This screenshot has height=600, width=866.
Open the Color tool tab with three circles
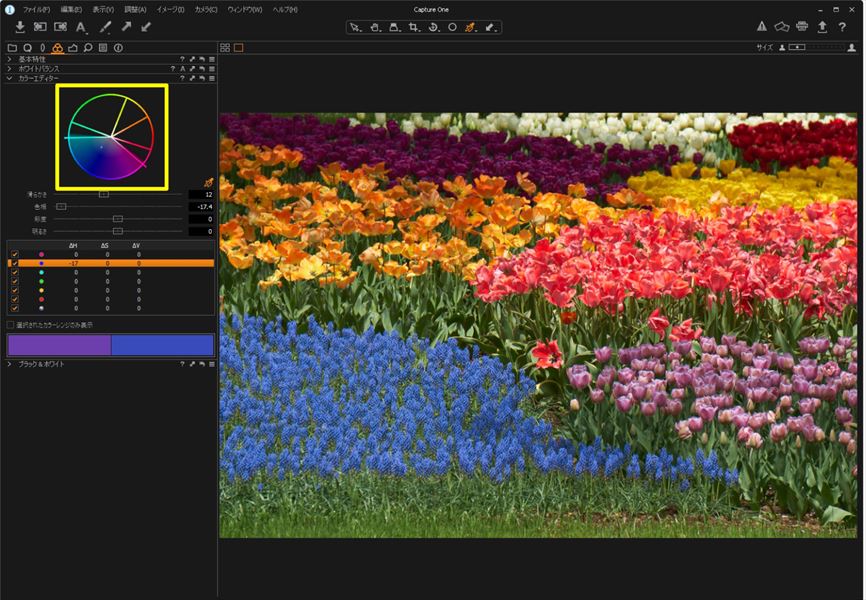pos(57,48)
